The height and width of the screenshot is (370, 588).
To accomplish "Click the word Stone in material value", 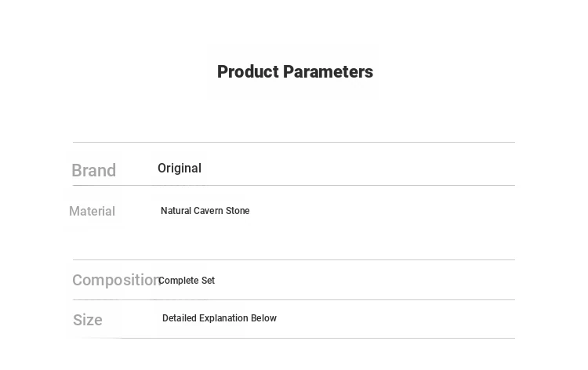I will pos(238,211).
